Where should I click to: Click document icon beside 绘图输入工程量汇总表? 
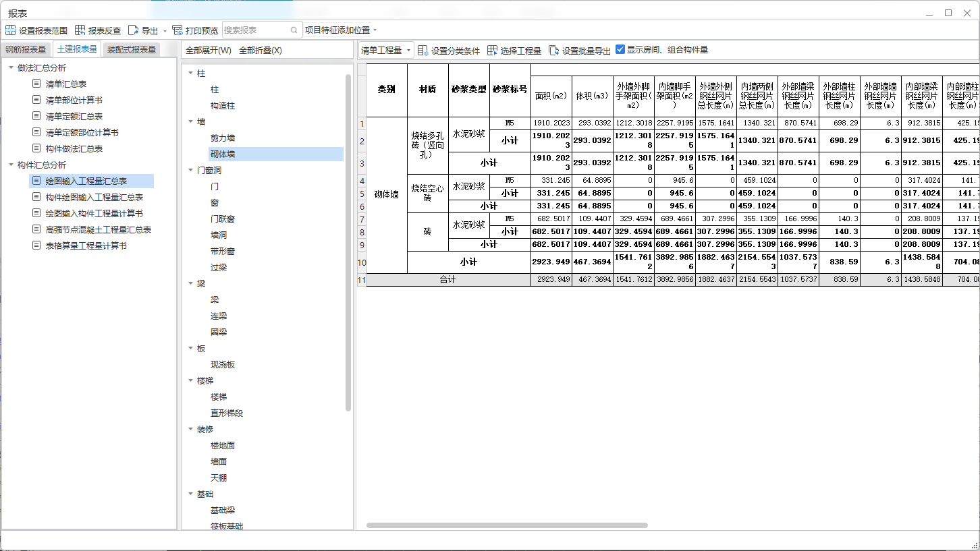click(36, 181)
